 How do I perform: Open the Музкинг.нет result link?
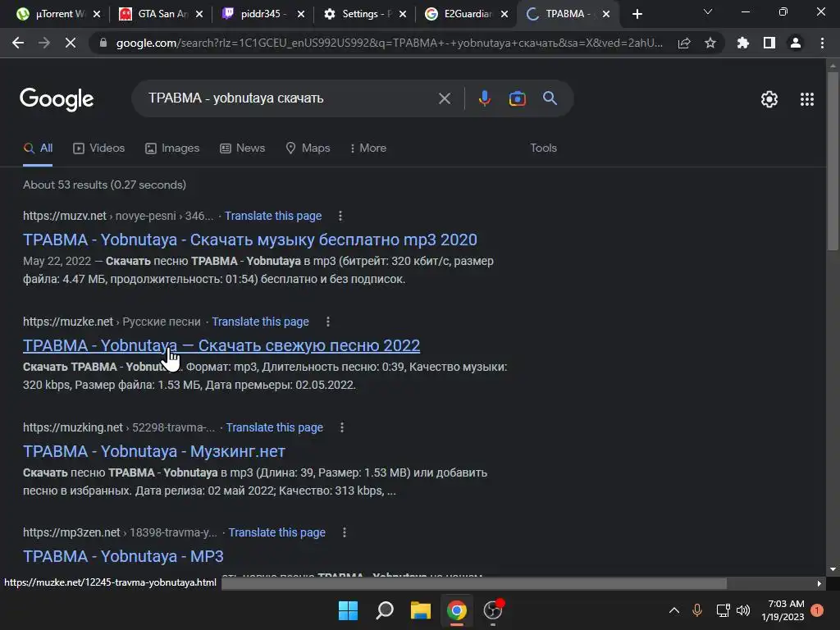153,451
